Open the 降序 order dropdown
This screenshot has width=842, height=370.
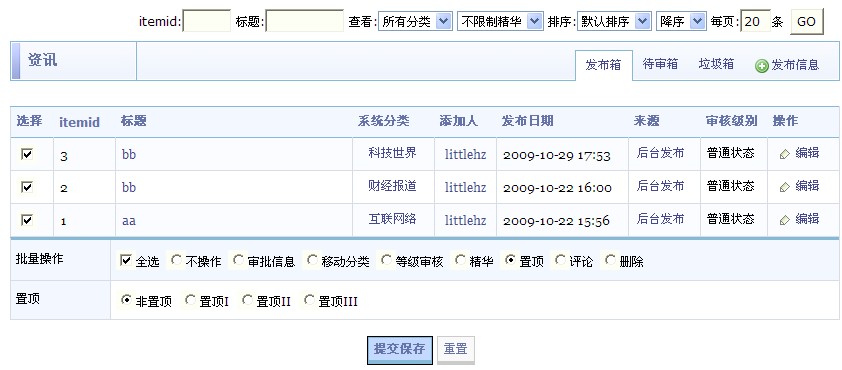(x=681, y=21)
